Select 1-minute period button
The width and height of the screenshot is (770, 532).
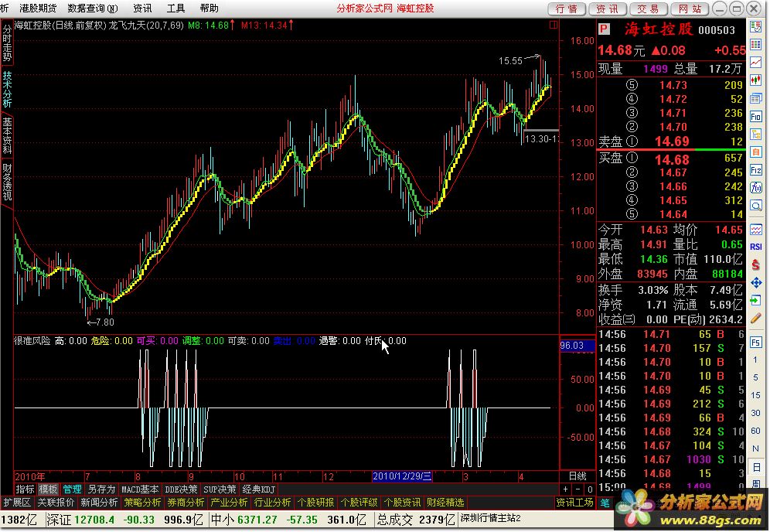pyautogui.click(x=756, y=360)
